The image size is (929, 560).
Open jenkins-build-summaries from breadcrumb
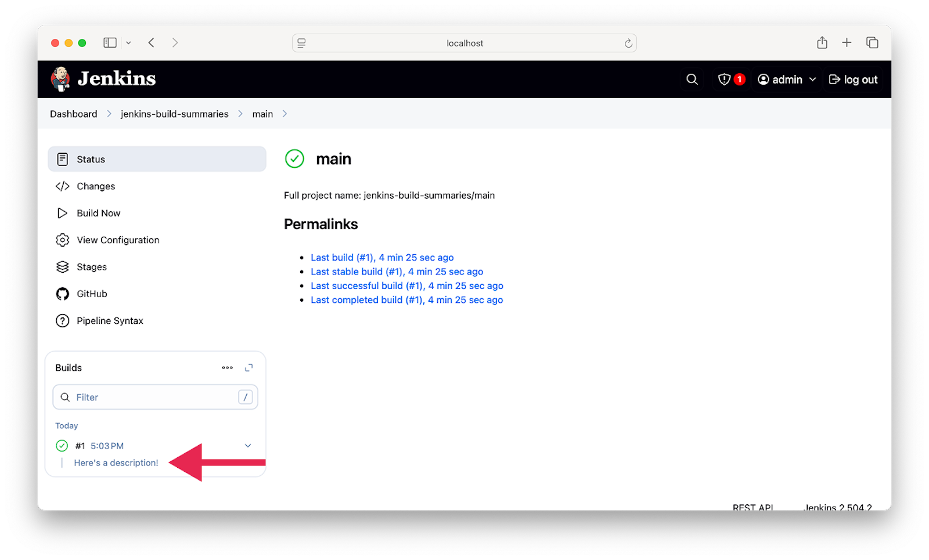[174, 114]
